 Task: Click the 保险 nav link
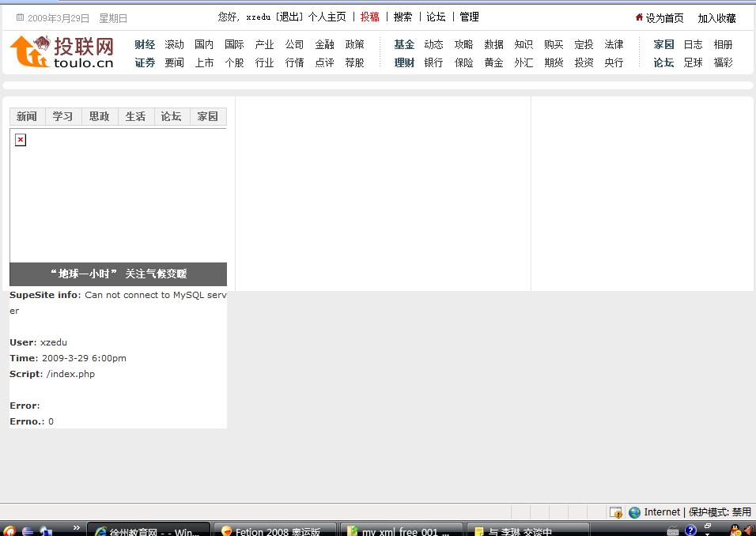click(x=464, y=62)
